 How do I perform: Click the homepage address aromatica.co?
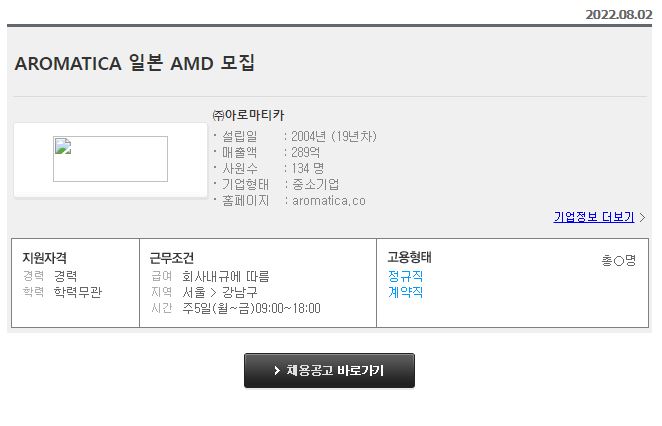[x=328, y=200]
